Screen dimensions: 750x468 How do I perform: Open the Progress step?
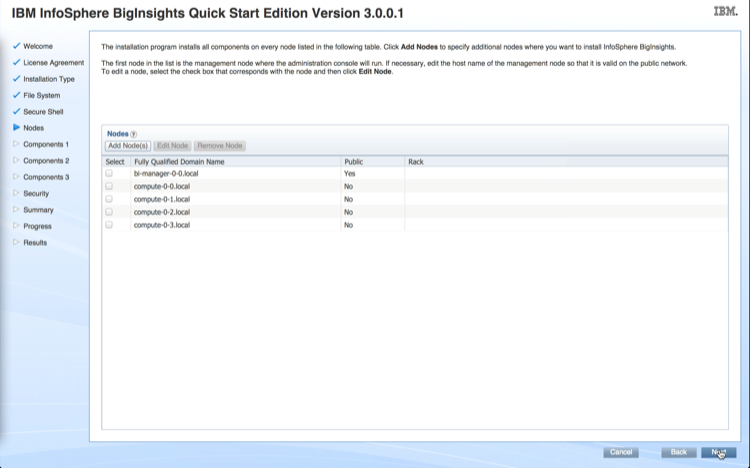[x=37, y=226]
